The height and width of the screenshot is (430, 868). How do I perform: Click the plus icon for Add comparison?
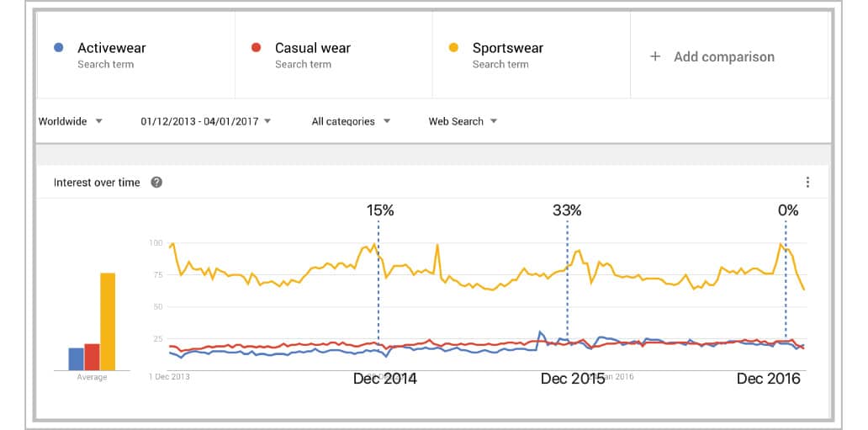pos(655,56)
